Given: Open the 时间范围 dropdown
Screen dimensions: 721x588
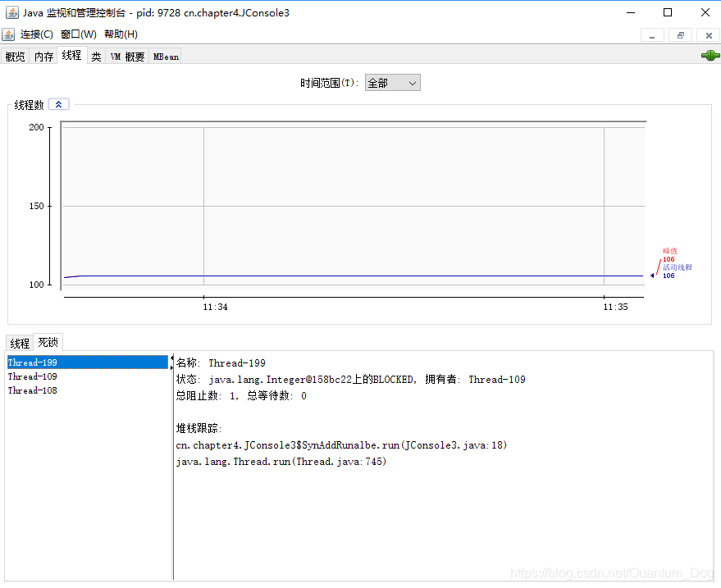Looking at the screenshot, I should (392, 83).
